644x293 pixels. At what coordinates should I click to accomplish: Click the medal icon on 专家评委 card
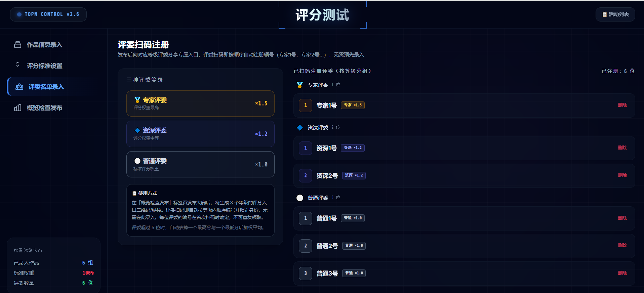137,100
